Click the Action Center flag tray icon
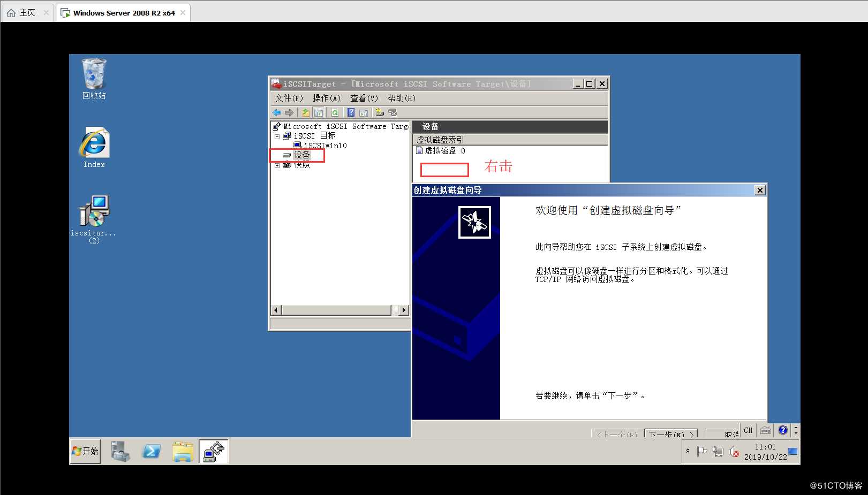This screenshot has height=495, width=868. coord(702,452)
